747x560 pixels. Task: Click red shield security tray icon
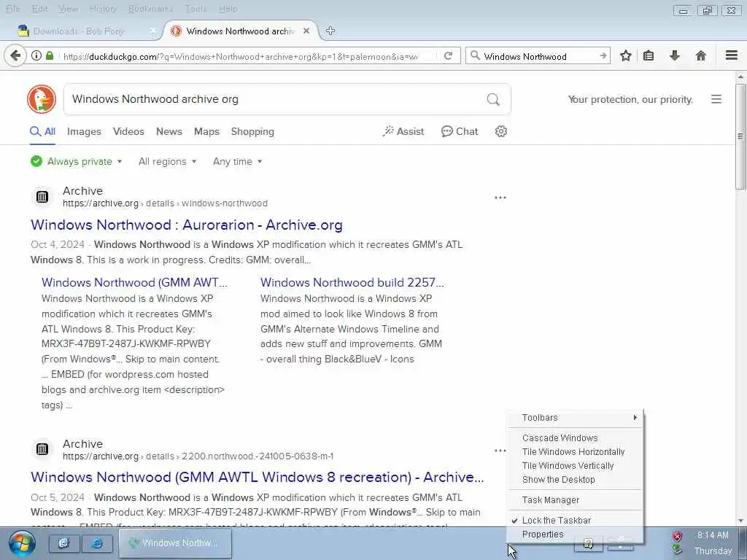coord(678,537)
